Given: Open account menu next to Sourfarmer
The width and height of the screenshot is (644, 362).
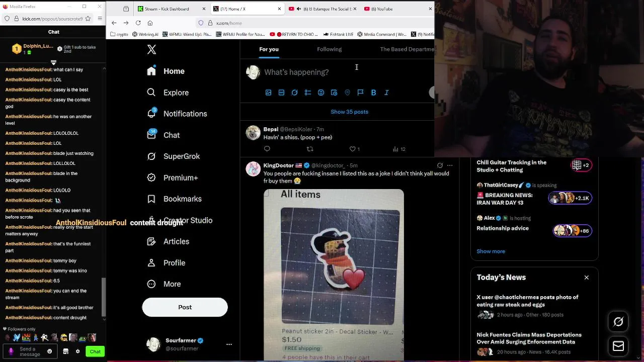Looking at the screenshot, I should 229,344.
